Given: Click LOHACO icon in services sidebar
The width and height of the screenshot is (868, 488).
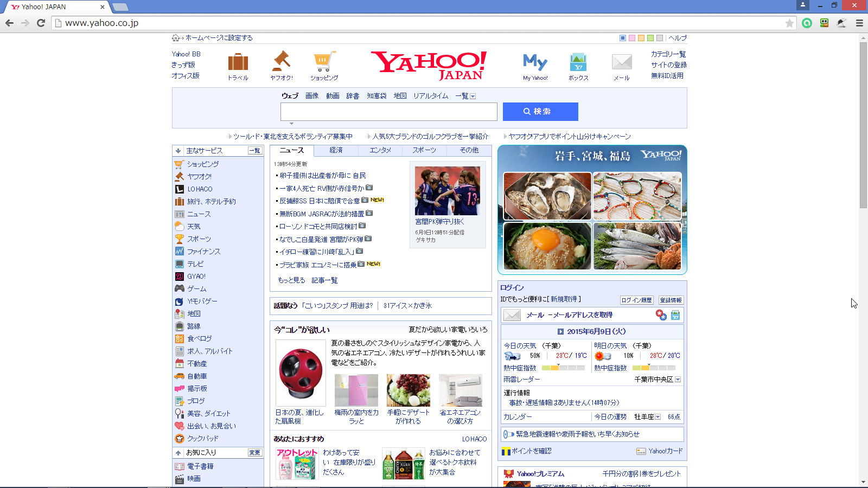Looking at the screenshot, I should tap(180, 189).
